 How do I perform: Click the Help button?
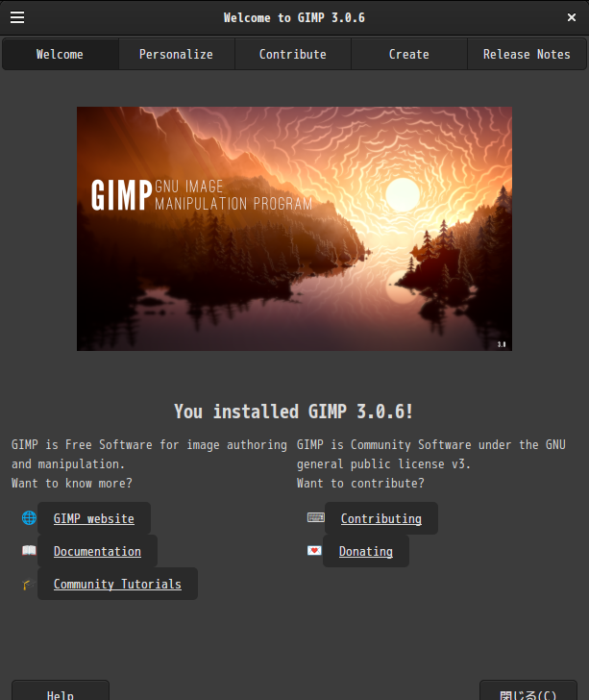[x=61, y=692]
